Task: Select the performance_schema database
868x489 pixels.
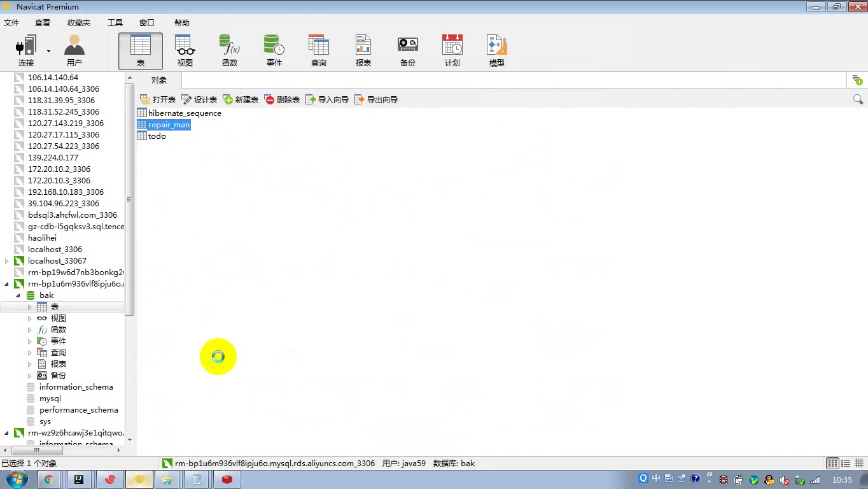Action: 79,410
